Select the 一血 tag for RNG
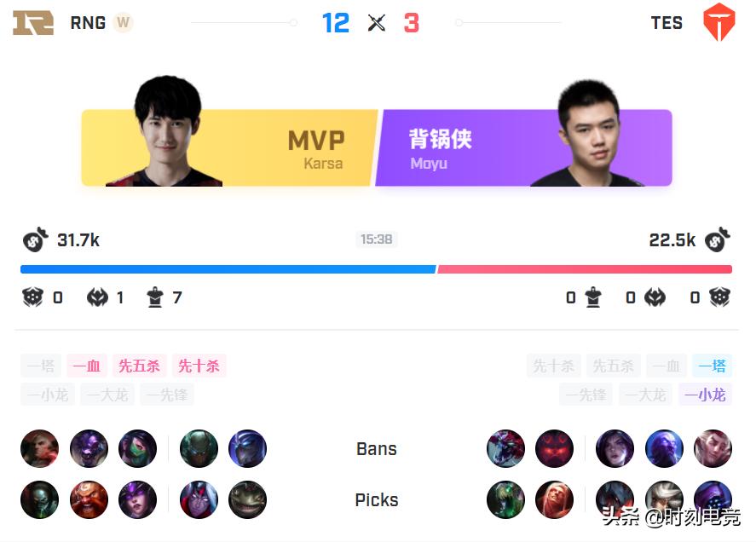Screen dimensions: 756x542 pyautogui.click(x=87, y=366)
